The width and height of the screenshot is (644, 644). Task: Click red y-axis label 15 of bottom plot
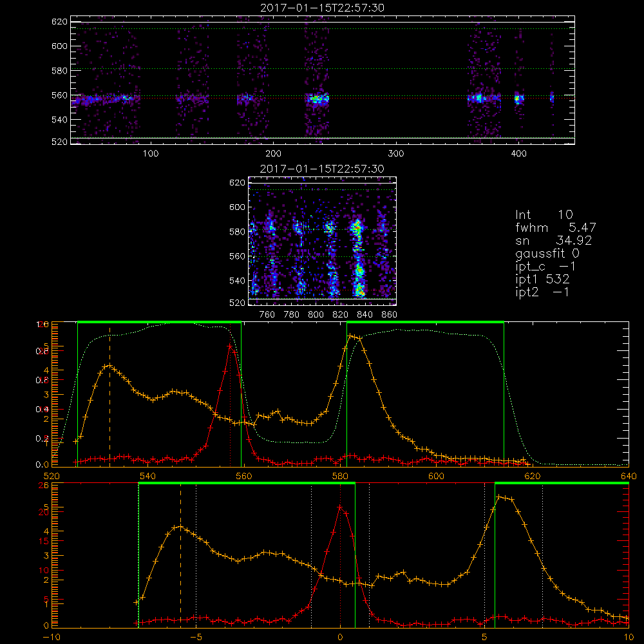tap(44, 542)
